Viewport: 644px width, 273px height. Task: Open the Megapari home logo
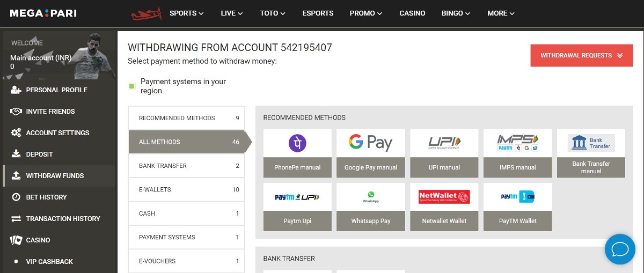tap(43, 13)
